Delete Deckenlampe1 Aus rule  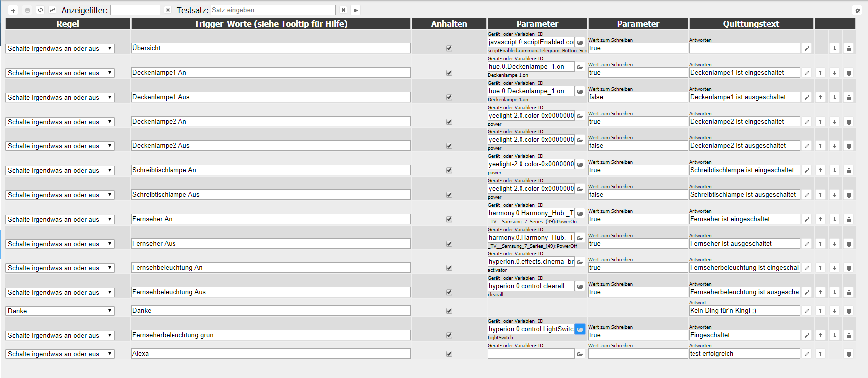click(x=849, y=97)
